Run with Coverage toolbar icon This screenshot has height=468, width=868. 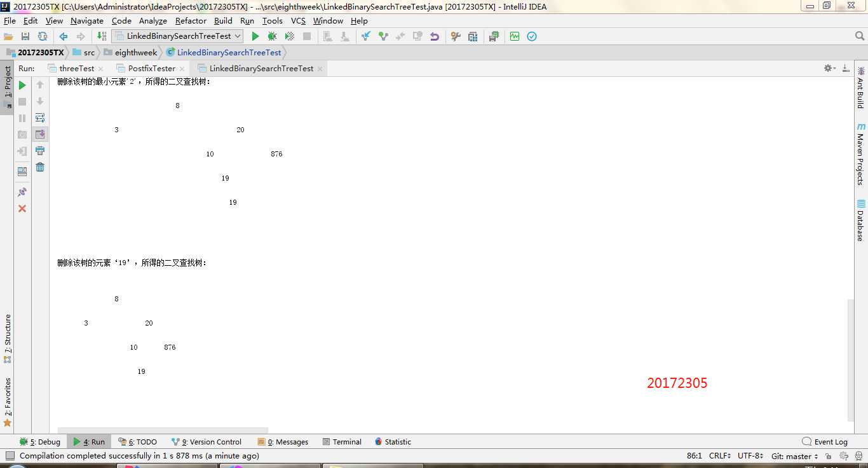pyautogui.click(x=290, y=36)
